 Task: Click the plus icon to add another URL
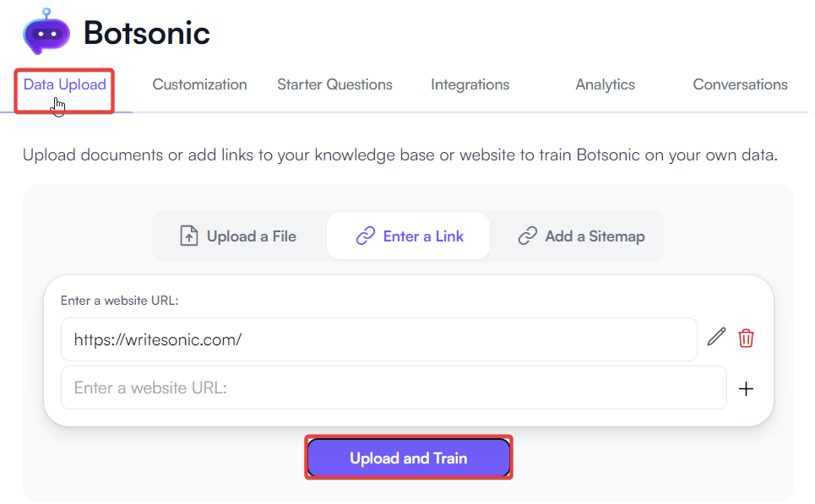pos(746,388)
